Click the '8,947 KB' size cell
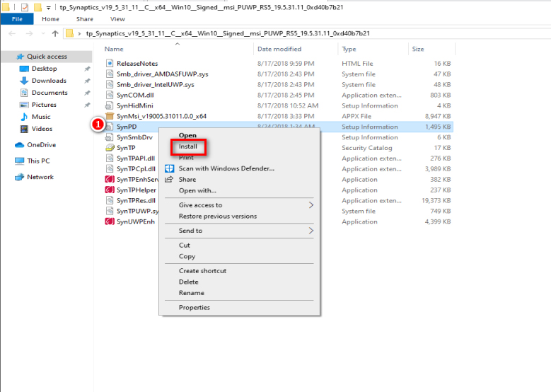551x392 pixels. [x=438, y=116]
